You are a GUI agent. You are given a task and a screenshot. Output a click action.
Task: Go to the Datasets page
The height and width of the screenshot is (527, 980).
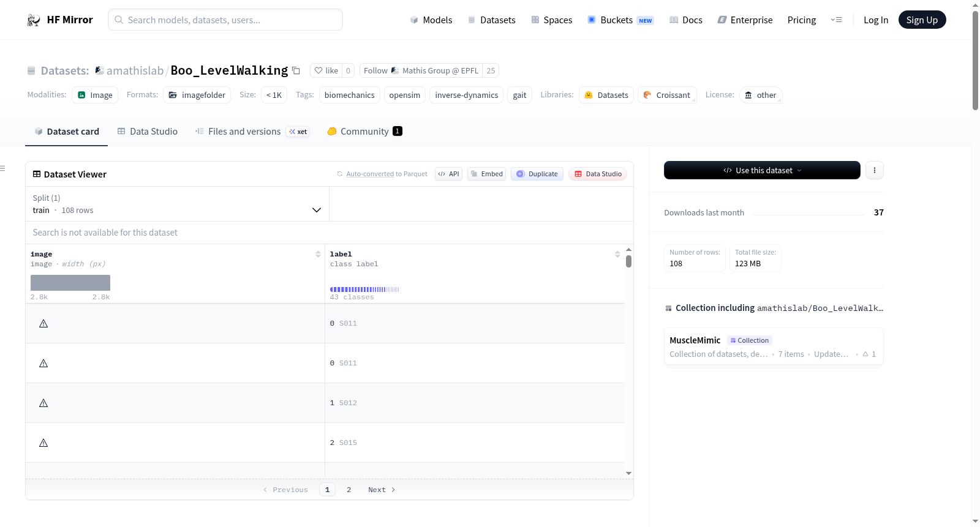point(491,20)
